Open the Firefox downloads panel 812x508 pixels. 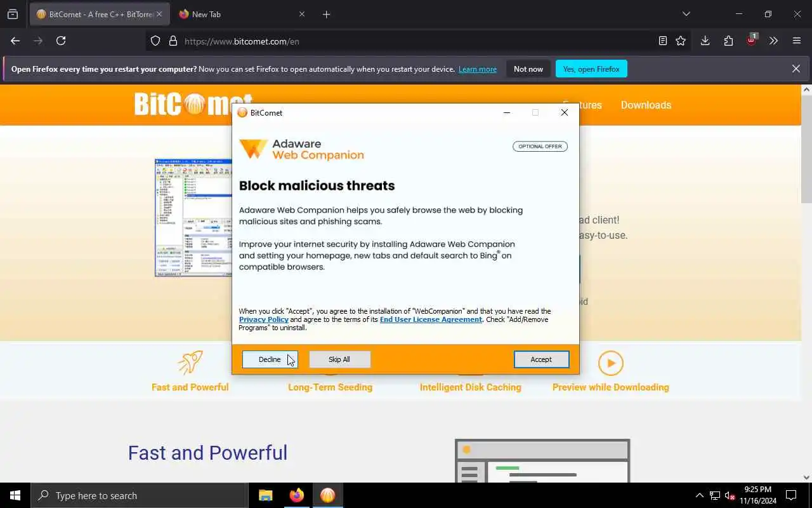point(705,41)
